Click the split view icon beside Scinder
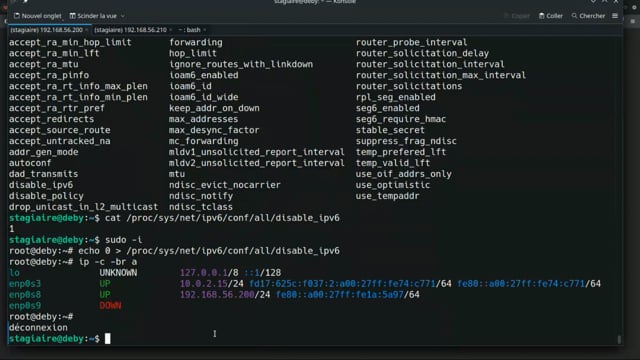 tap(73, 16)
